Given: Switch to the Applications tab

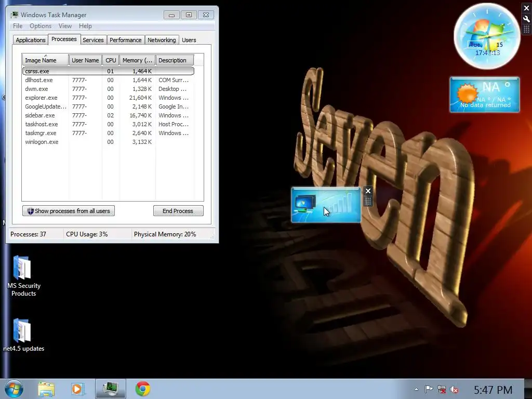Looking at the screenshot, I should pos(31,40).
